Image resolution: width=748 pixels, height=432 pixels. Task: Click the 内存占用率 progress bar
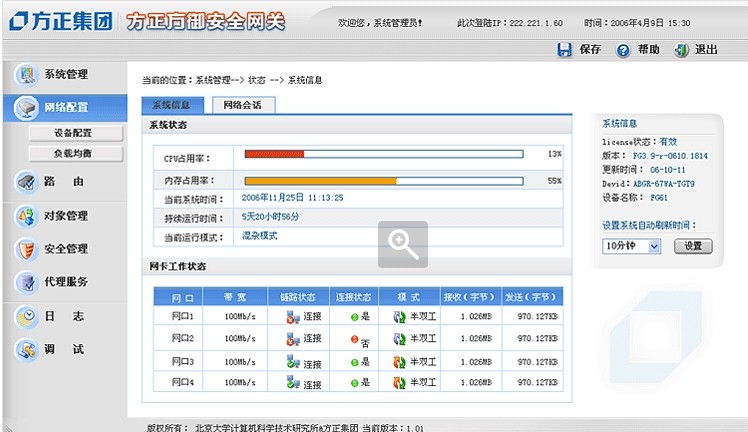tap(384, 181)
